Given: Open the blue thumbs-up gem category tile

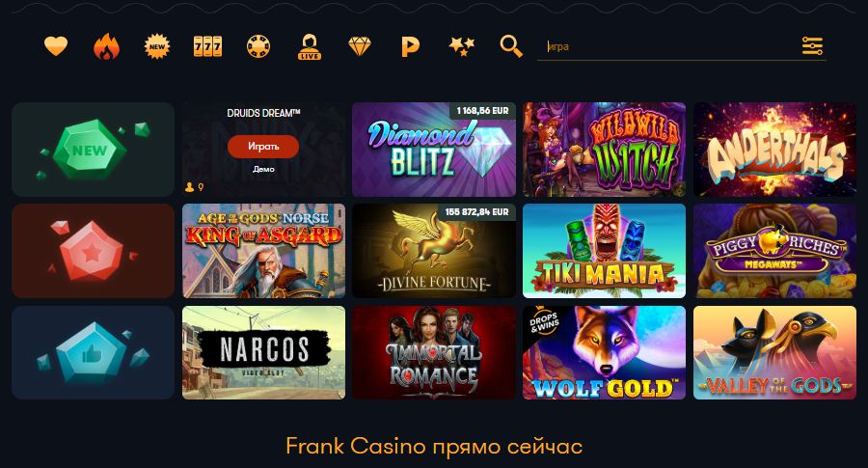Looking at the screenshot, I should (93, 353).
